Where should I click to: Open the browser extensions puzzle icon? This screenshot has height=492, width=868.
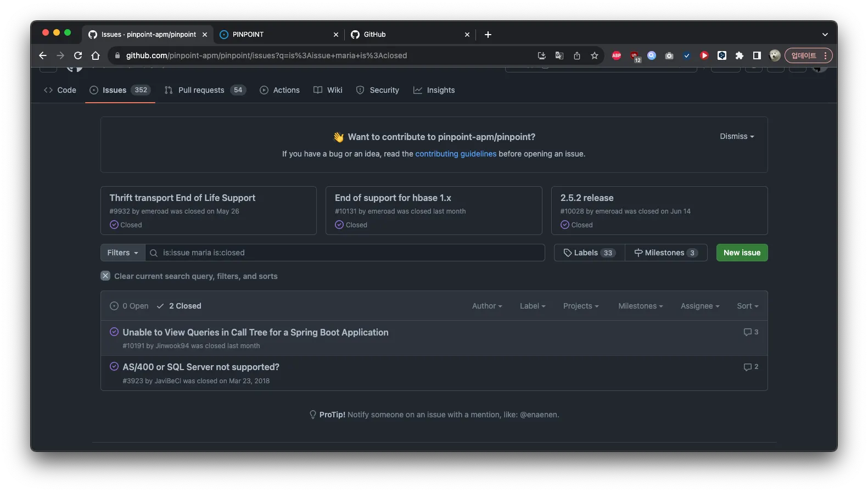pos(740,55)
